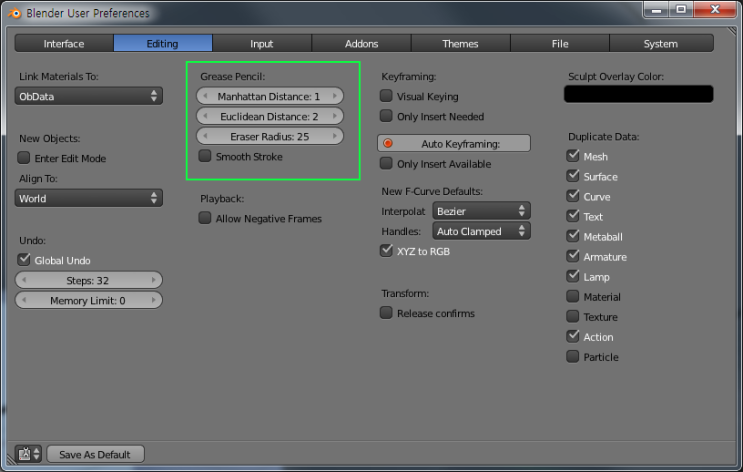Enable Release confirms checkbox
This screenshot has height=472, width=743.
tap(386, 313)
